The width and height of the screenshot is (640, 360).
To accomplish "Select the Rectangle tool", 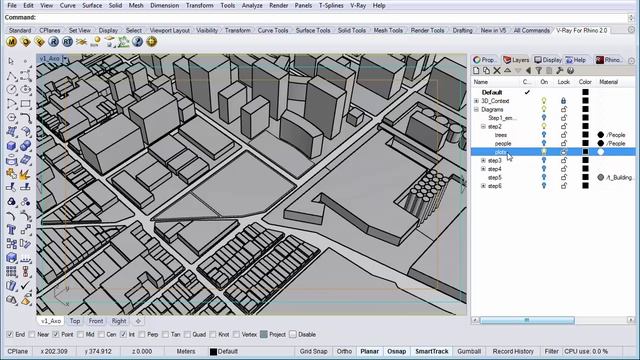I will pyautogui.click(x=25, y=104).
